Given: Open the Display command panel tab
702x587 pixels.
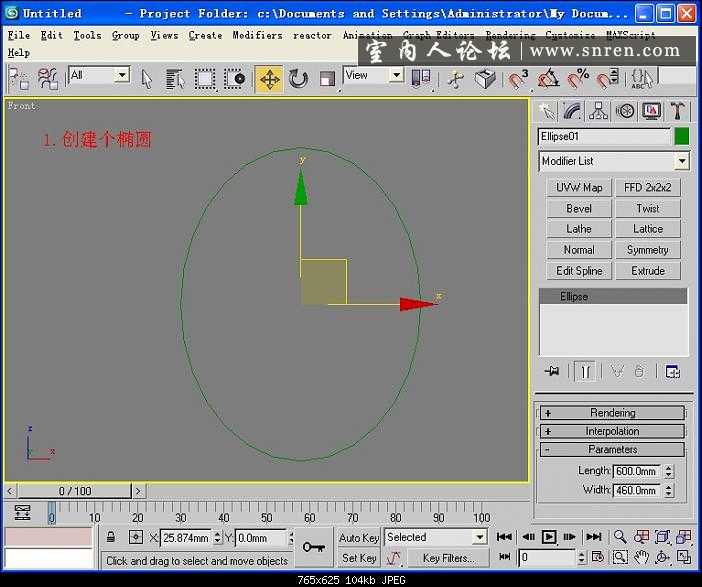Looking at the screenshot, I should [652, 111].
